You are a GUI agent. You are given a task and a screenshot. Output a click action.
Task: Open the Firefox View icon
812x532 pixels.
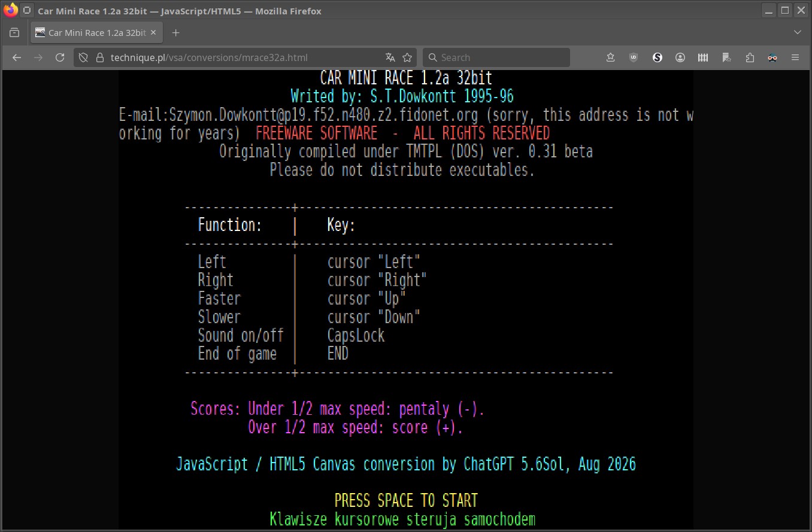tap(14, 32)
